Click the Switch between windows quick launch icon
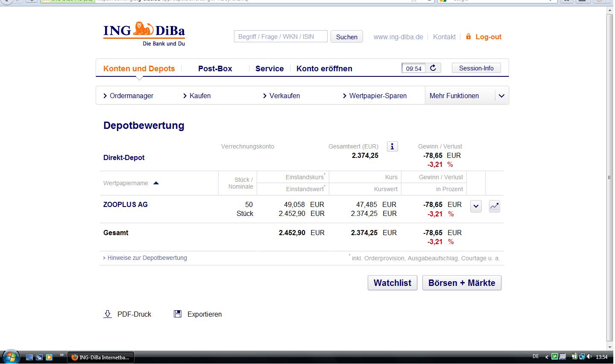The height and width of the screenshot is (364, 615). (x=39, y=357)
